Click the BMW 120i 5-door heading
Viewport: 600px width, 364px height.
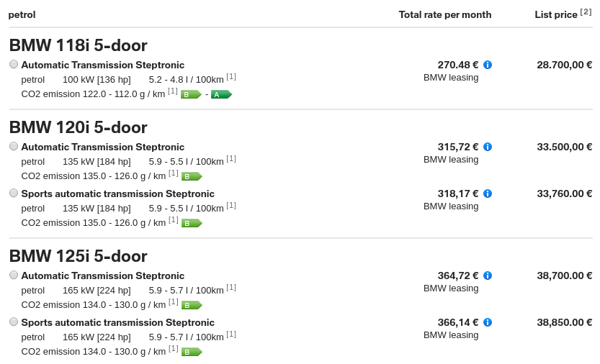(x=78, y=127)
